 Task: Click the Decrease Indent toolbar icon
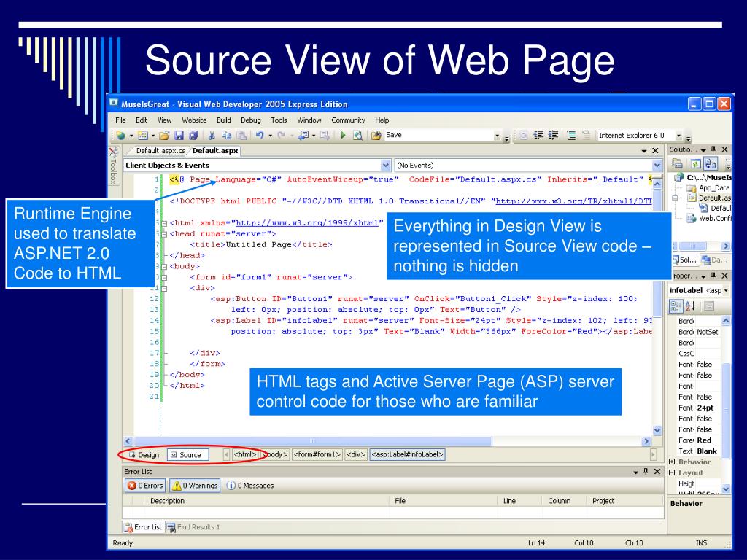click(538, 135)
